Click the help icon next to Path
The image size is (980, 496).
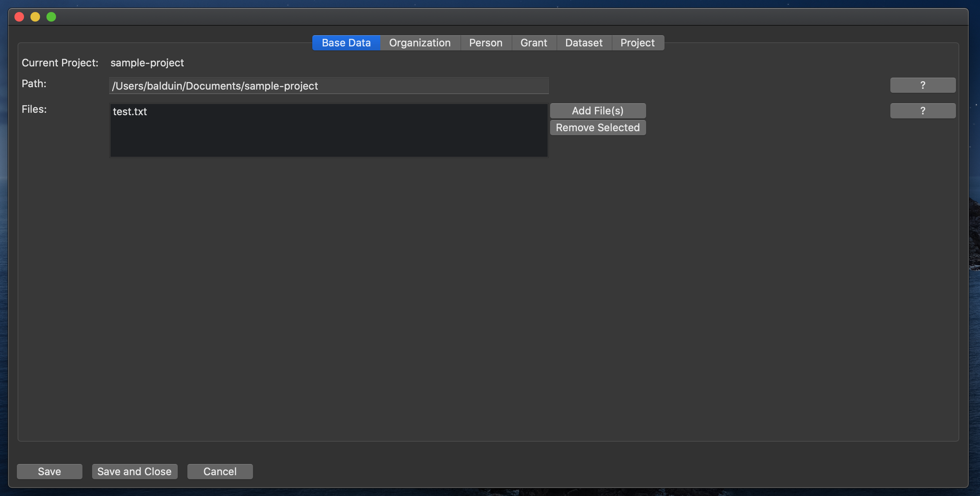(x=922, y=85)
